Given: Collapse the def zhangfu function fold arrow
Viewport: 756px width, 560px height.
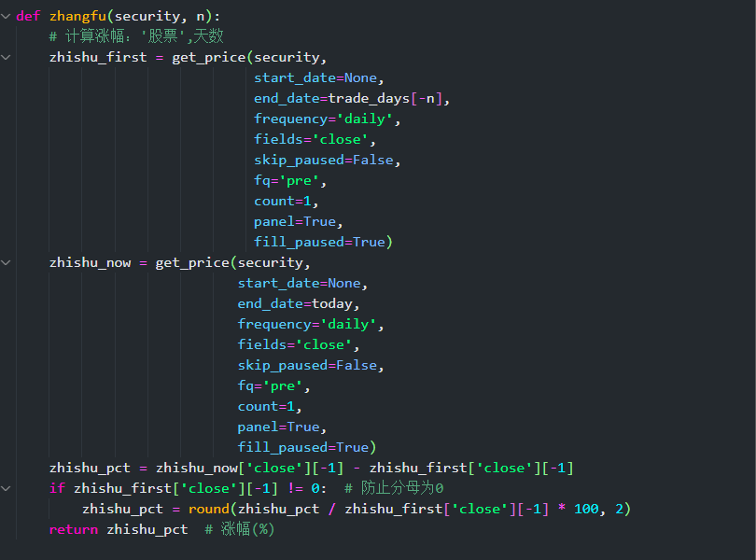Looking at the screenshot, I should coord(6,17).
